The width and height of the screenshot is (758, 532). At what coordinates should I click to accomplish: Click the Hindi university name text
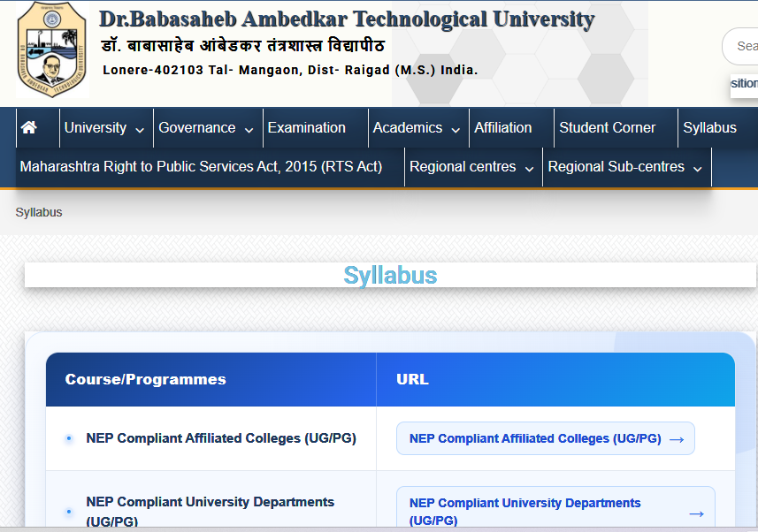tap(242, 46)
